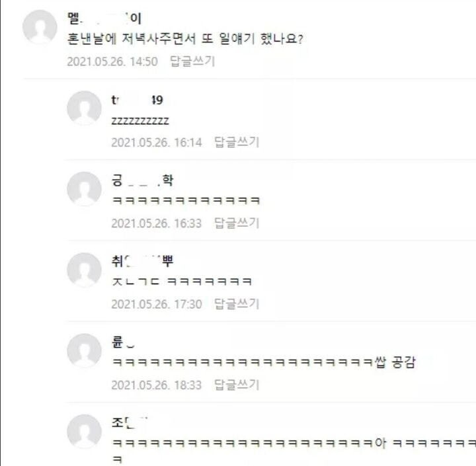
Task: Click avatar of the 18:33 reply
Action: (x=84, y=350)
